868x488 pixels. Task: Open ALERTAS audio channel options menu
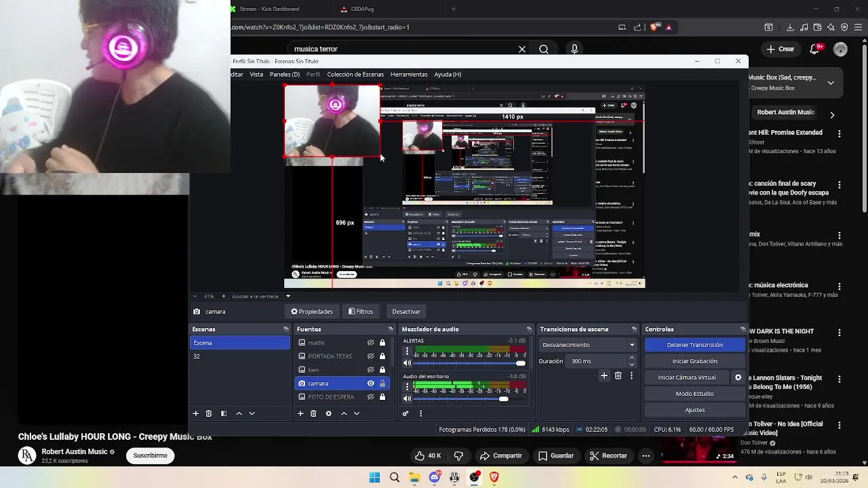pyautogui.click(x=407, y=351)
